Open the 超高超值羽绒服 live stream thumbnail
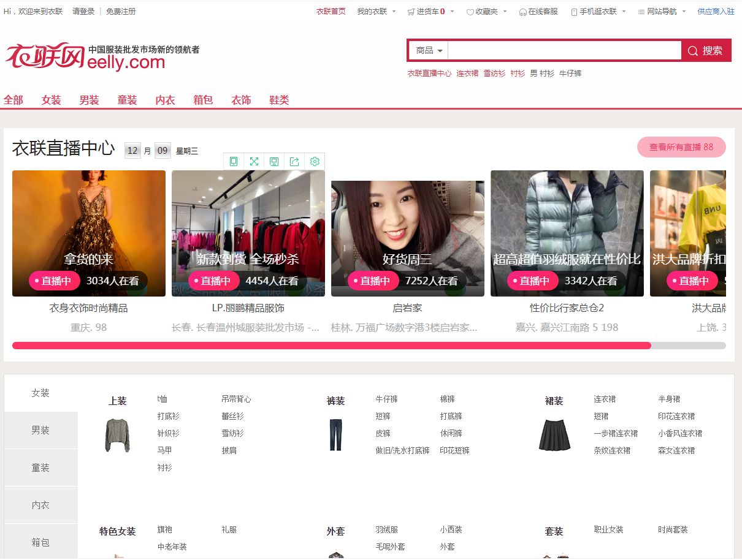 pos(567,233)
